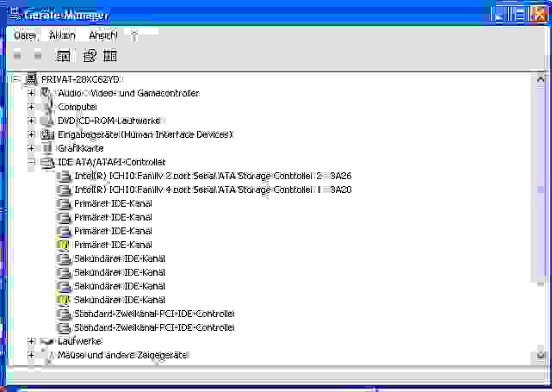Click the third Primärer IDE-Kanal icon
This screenshot has height=392, width=552.
64,231
